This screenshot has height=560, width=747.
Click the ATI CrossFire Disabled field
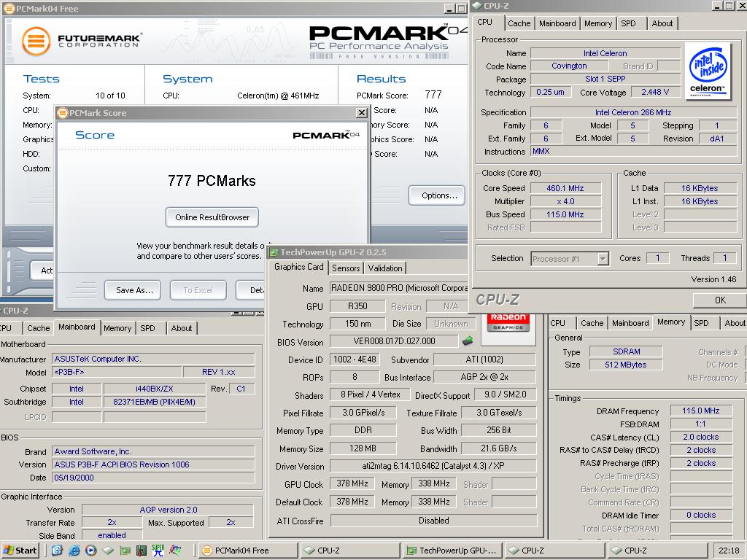pyautogui.click(x=433, y=521)
